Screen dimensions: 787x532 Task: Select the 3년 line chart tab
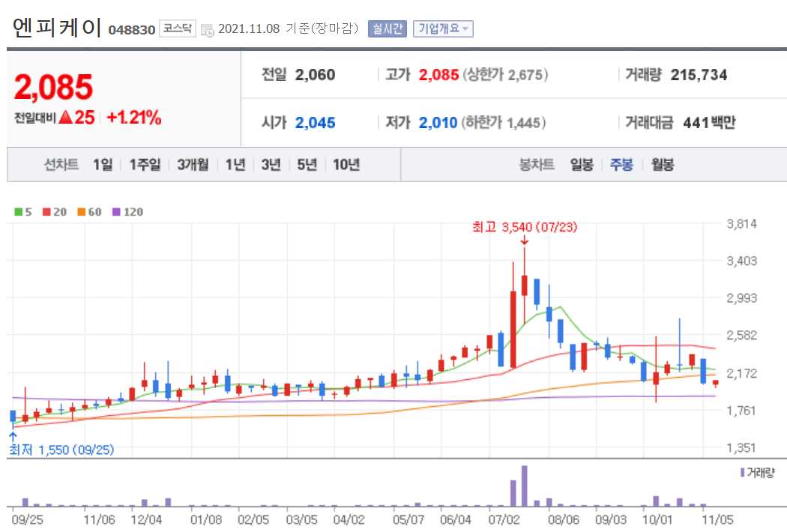point(271,164)
